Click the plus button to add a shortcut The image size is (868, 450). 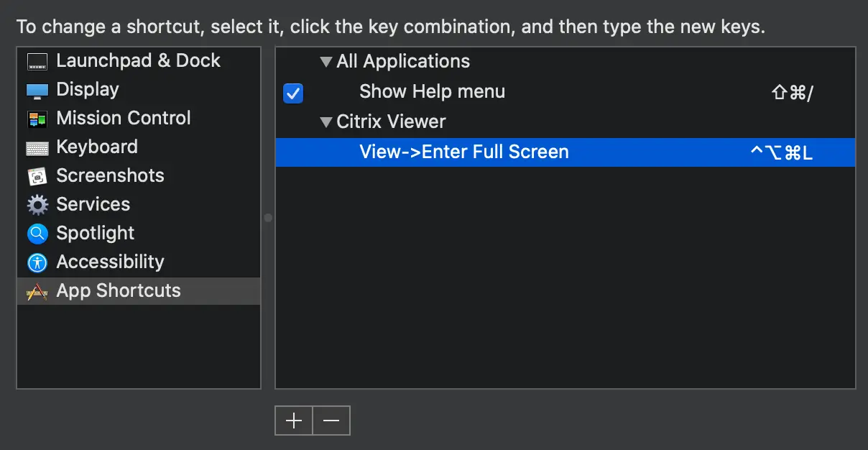coord(293,421)
